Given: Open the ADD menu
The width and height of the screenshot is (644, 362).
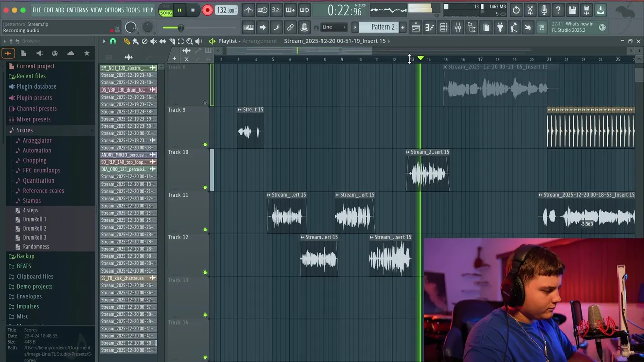Looking at the screenshot, I should coord(60,10).
